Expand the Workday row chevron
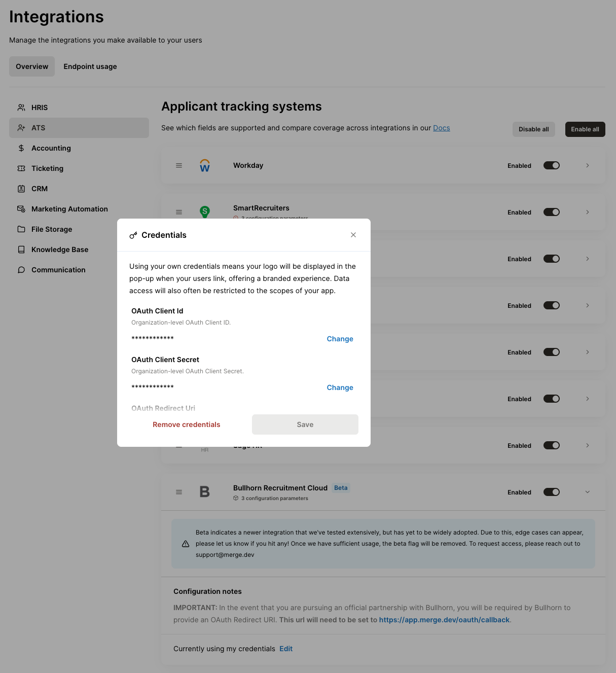The image size is (616, 673). (587, 165)
